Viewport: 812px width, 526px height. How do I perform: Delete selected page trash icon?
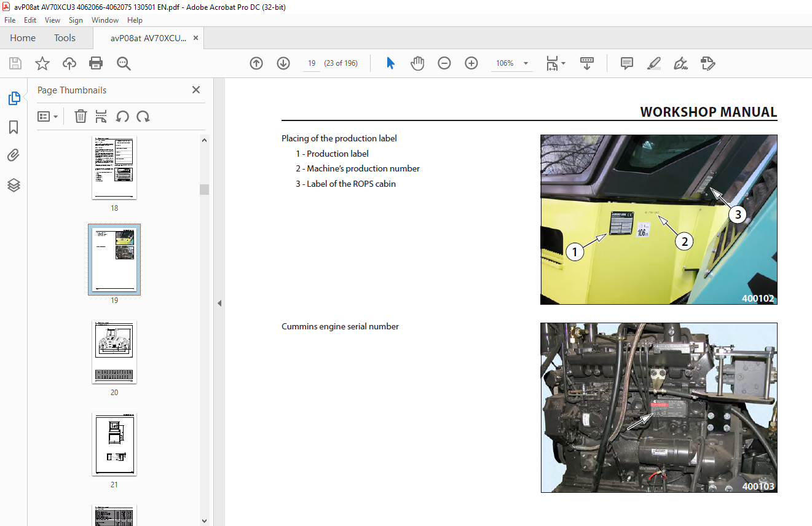coord(81,116)
